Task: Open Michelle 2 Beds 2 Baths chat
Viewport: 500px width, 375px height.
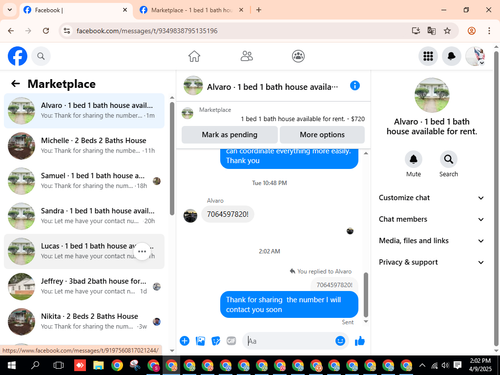Action: [x=84, y=146]
